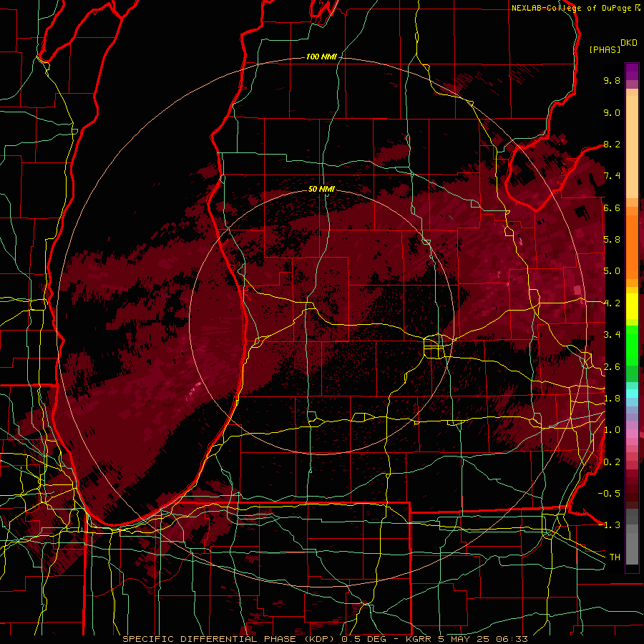Pick the orange segment of the color bar

click(x=632, y=246)
